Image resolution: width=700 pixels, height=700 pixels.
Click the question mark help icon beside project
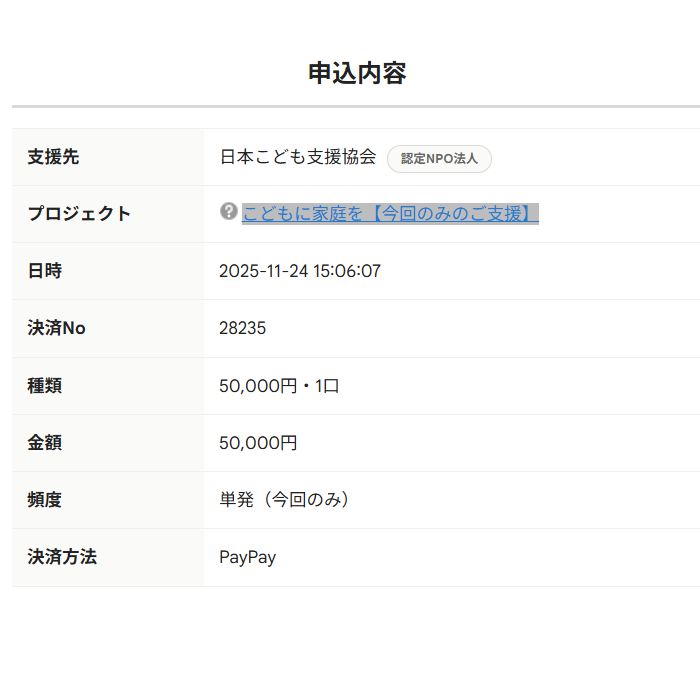(x=229, y=211)
